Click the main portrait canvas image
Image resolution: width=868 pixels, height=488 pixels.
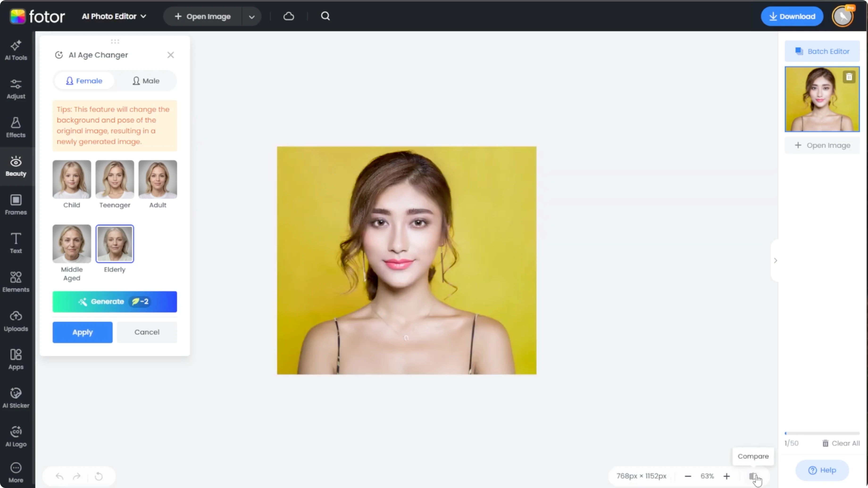point(407,260)
